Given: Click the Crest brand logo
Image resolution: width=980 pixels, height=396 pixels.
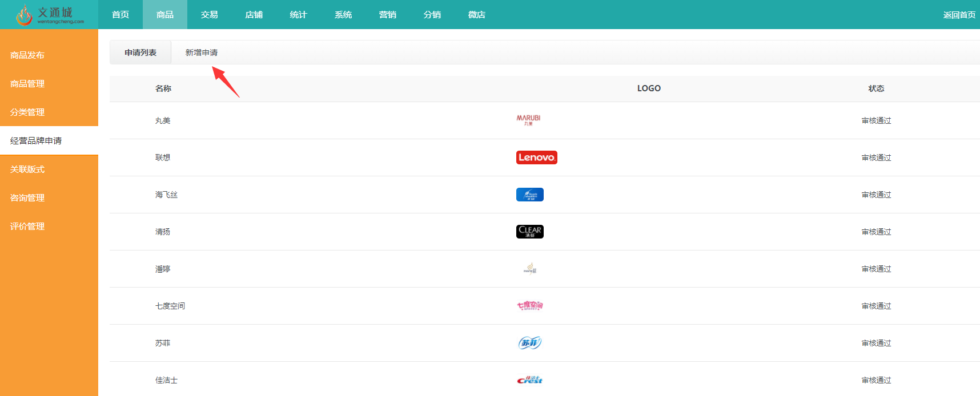Looking at the screenshot, I should (530, 380).
